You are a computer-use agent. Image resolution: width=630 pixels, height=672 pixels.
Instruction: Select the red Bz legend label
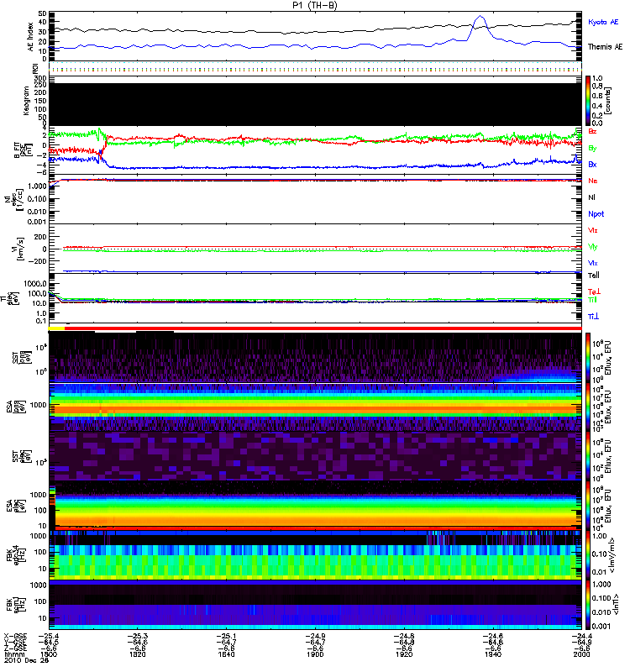tap(592, 131)
